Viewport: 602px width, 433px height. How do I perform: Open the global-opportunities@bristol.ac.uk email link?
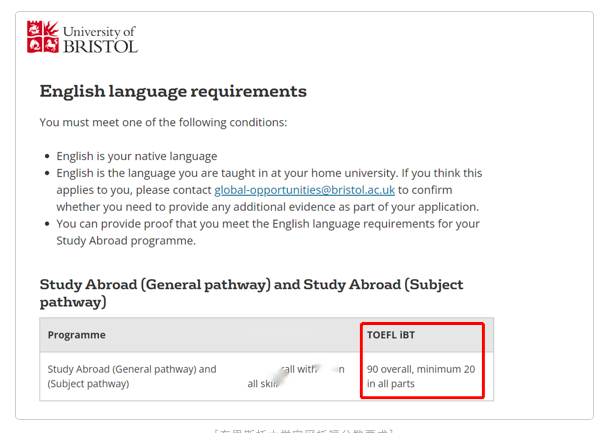305,190
